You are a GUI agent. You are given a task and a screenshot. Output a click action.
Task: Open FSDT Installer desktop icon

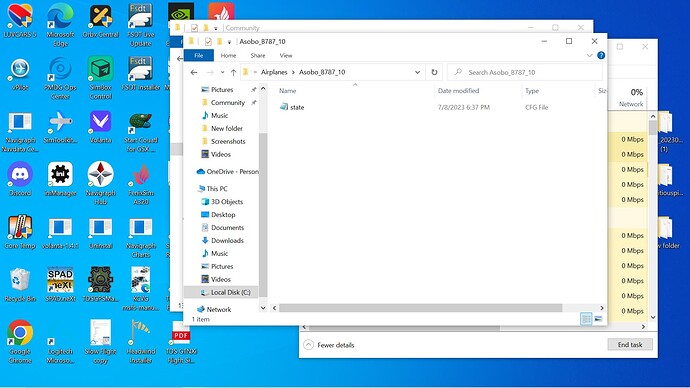pos(140,73)
